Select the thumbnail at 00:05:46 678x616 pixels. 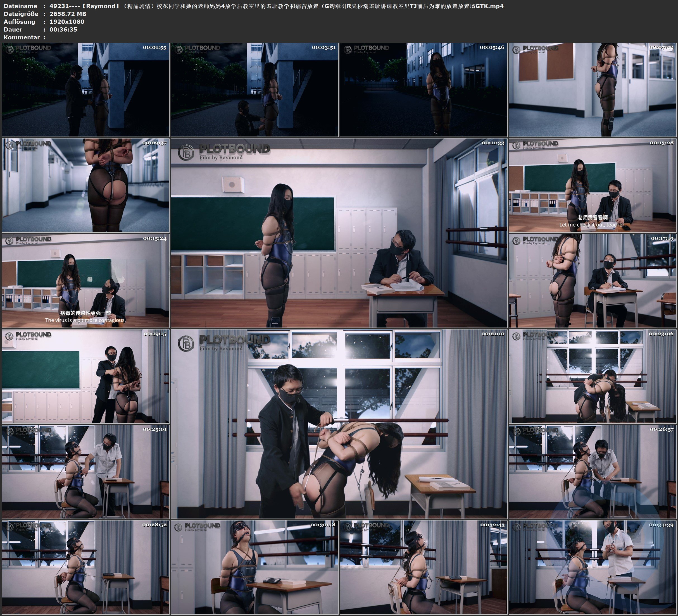[423, 89]
